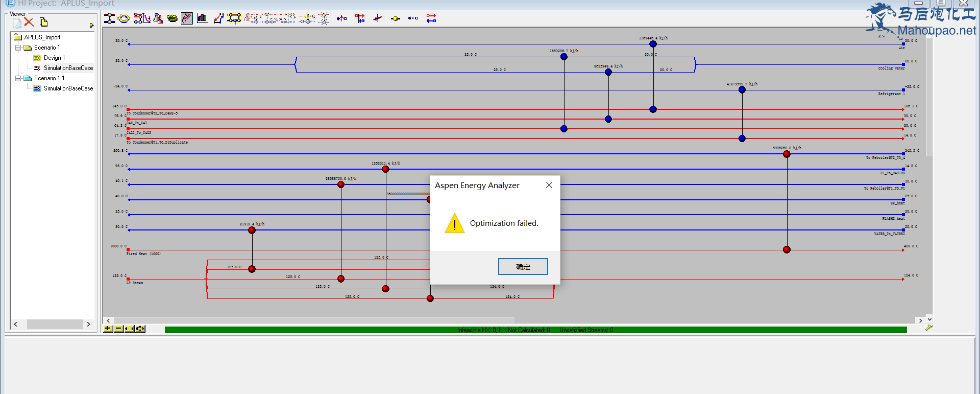Collapse the Scenario 1 1 tree branch
Viewport: 980px width, 394px height.
click(x=18, y=78)
